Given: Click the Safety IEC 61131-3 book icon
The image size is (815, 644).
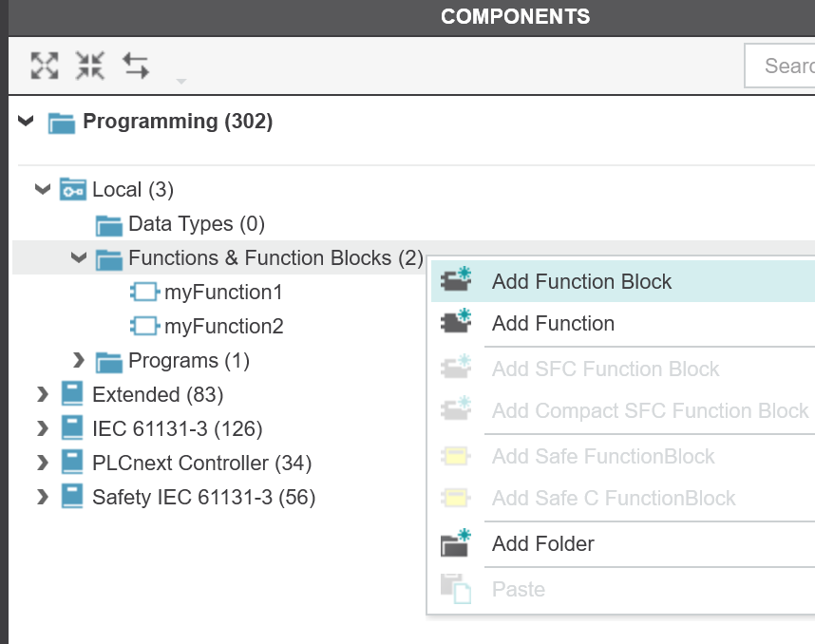Looking at the screenshot, I should [x=72, y=497].
